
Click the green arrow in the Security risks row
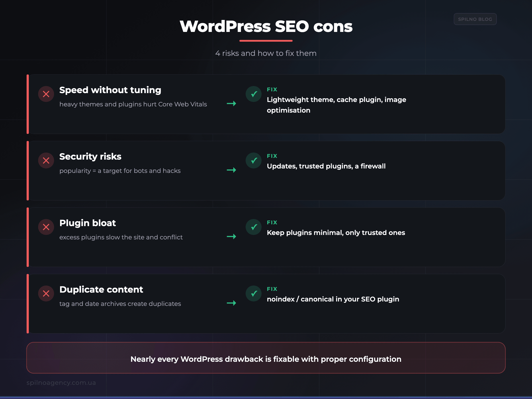pyautogui.click(x=231, y=170)
